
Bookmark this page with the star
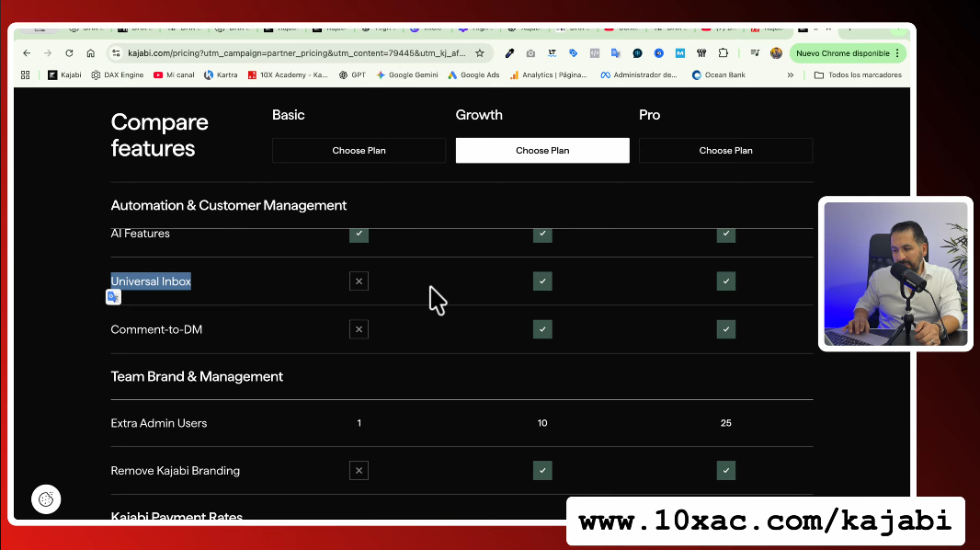pyautogui.click(x=480, y=53)
